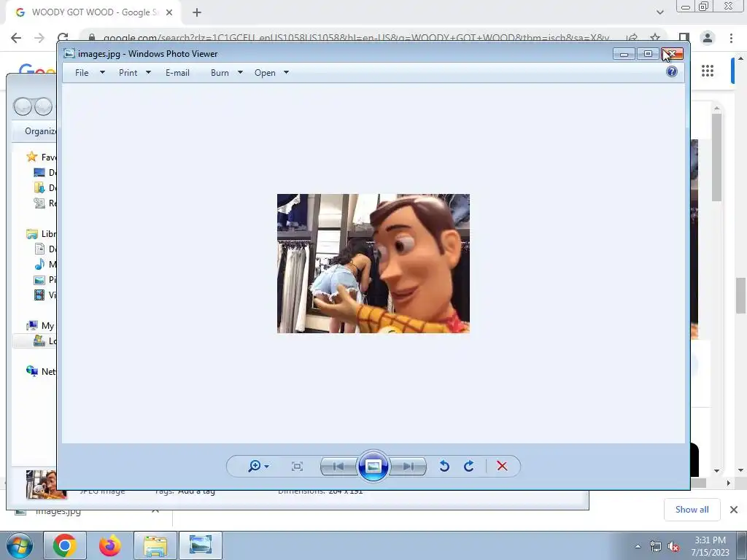Select Network in Explorer tree
Viewport: 747px width, 560px height.
pyautogui.click(x=42, y=371)
